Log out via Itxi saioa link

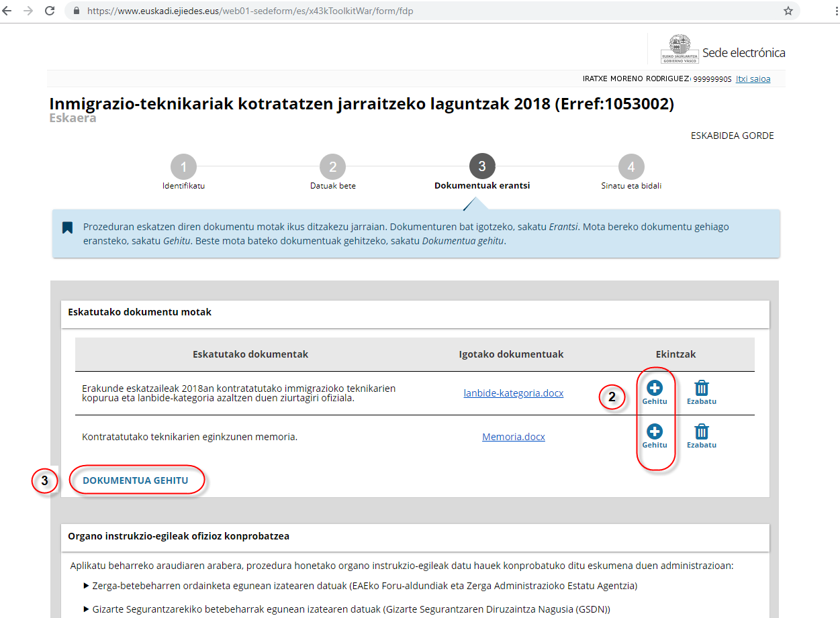pos(753,79)
